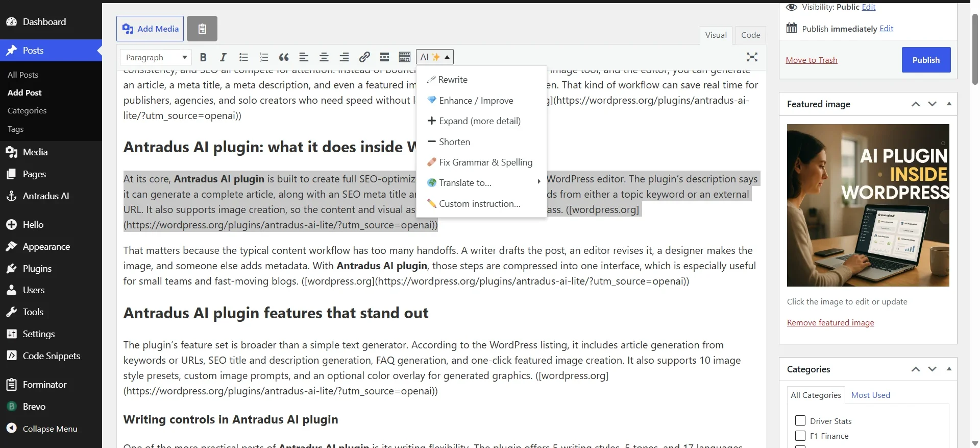The image size is (980, 448).
Task: Select Shorten from AI menu
Action: 481,142
